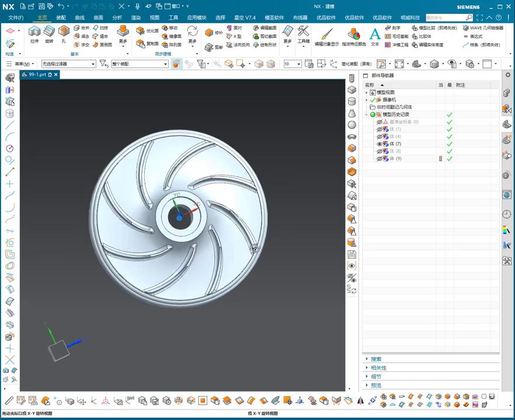Toggle visibility of 基准坐标系 (0)
This screenshot has width=515, height=420.
[380, 122]
